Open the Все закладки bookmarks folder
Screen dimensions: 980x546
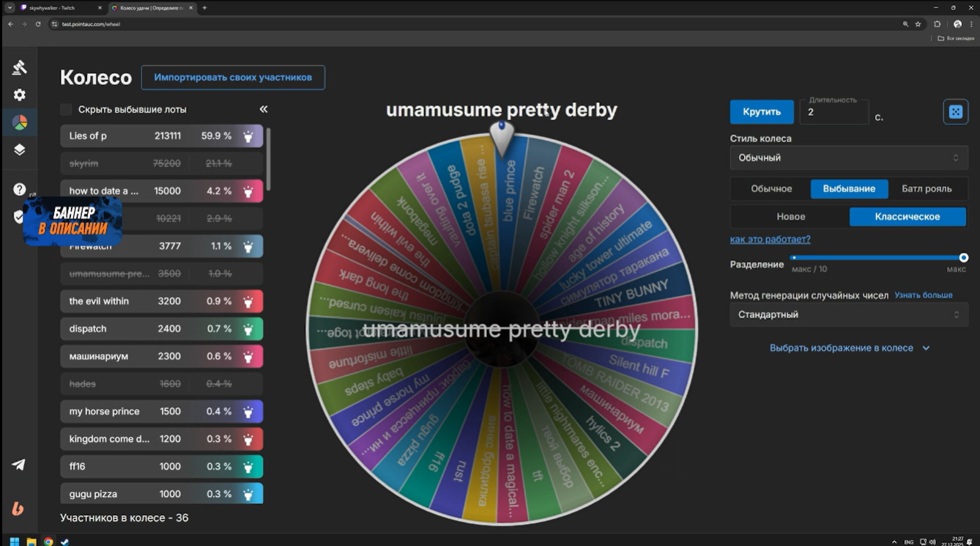(x=956, y=38)
